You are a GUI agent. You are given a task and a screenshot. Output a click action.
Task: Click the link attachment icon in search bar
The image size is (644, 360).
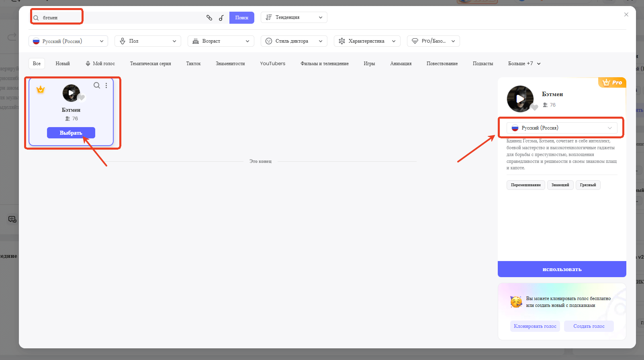tap(209, 18)
